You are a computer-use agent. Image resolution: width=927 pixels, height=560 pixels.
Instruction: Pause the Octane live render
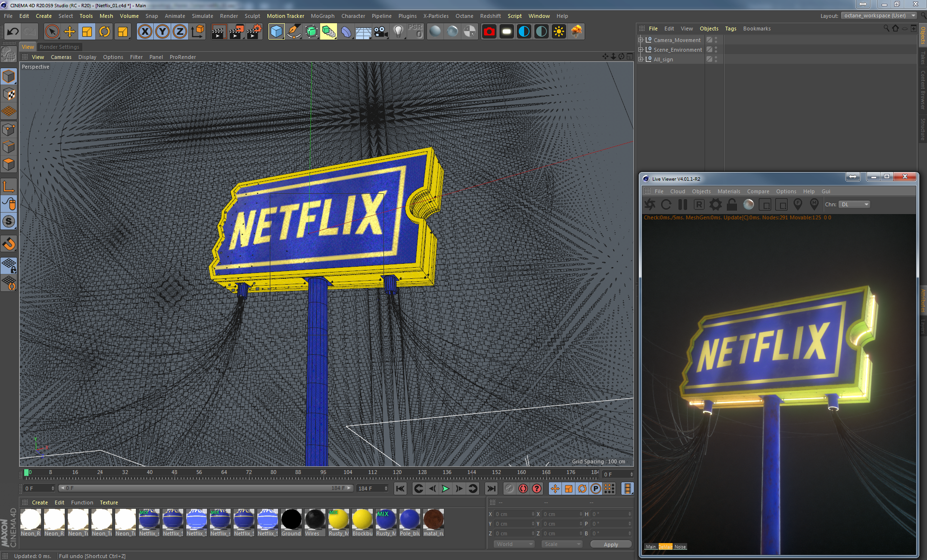pos(683,204)
